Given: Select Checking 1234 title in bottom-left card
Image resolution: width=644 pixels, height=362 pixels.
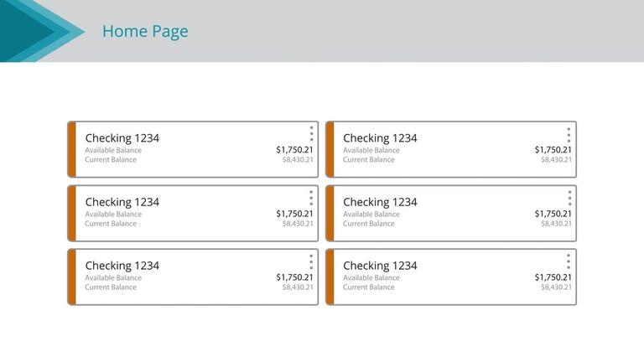Looking at the screenshot, I should click(x=122, y=266).
